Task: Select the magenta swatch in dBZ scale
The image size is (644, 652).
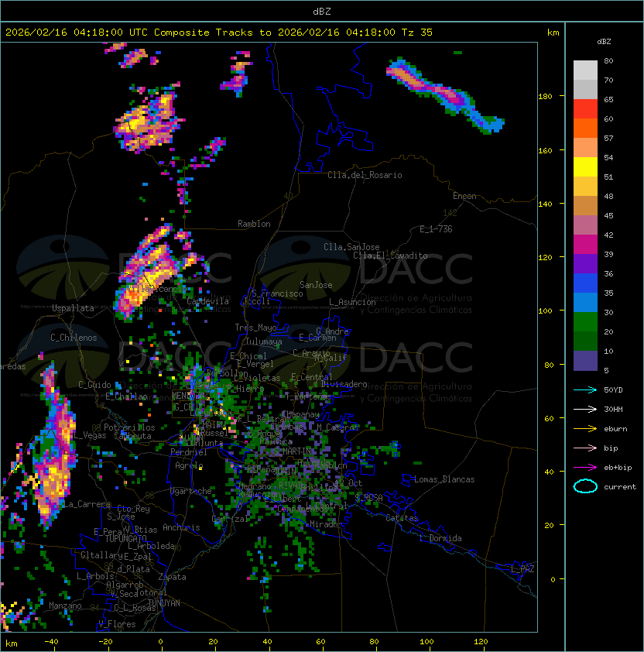Action: [x=585, y=245]
